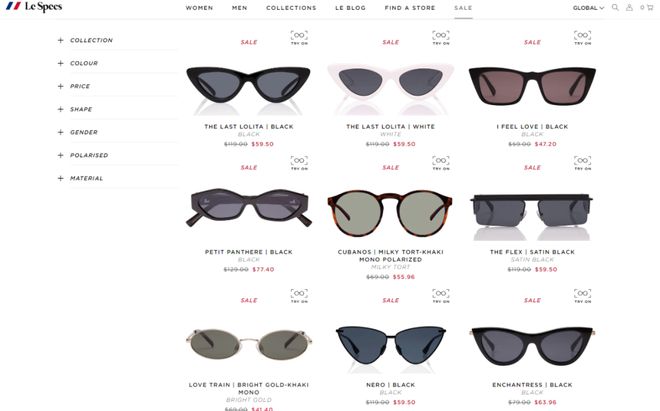Click Try On icon for The Last Lolita White
The width and height of the screenshot is (660, 411).
click(441, 38)
